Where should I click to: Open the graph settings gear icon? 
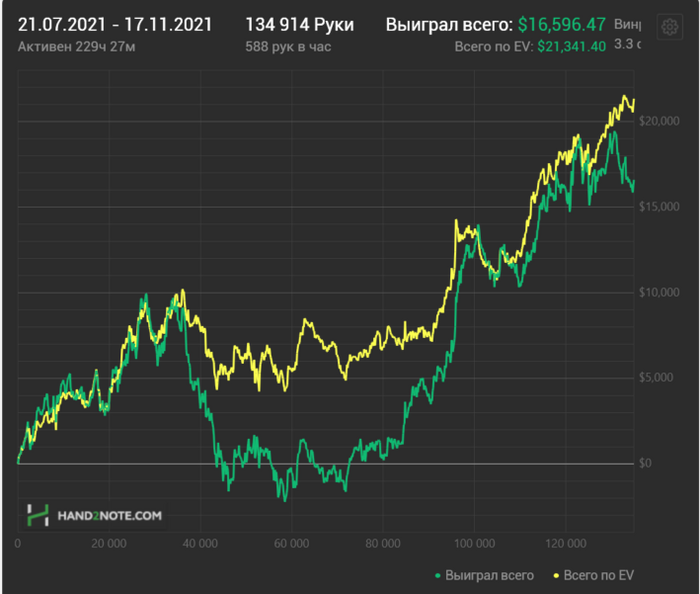pyautogui.click(x=670, y=27)
